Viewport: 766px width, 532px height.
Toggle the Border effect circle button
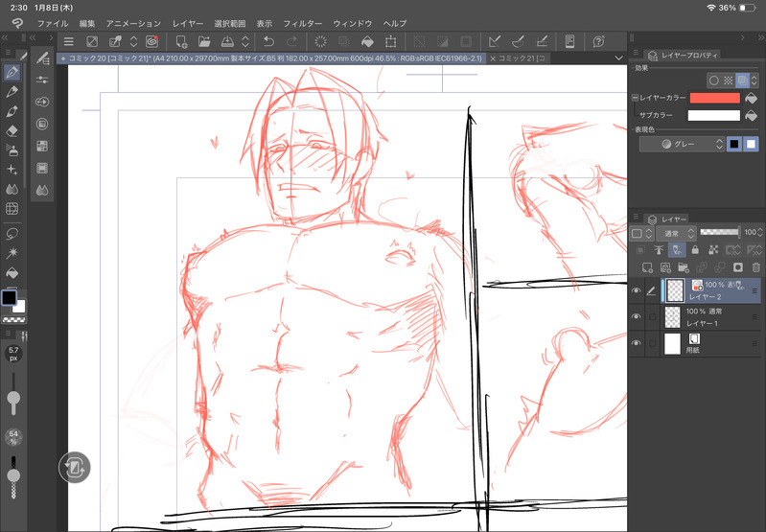[714, 81]
